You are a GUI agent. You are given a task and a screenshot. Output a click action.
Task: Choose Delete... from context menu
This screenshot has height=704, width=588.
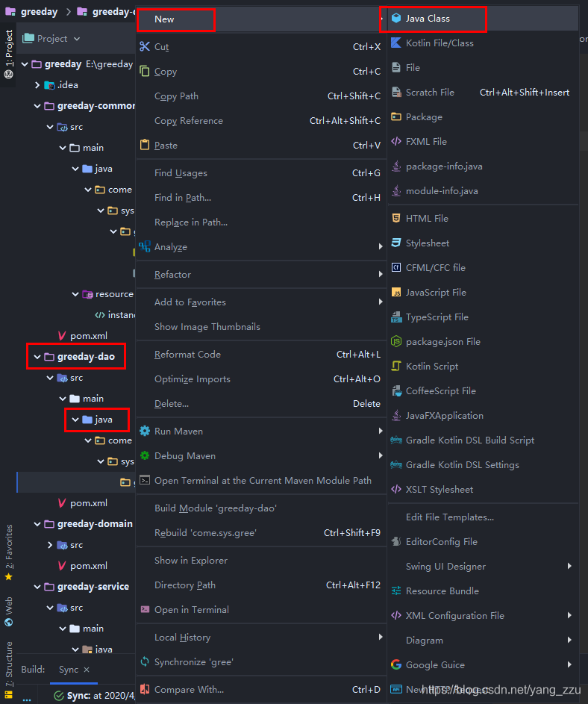261,404
